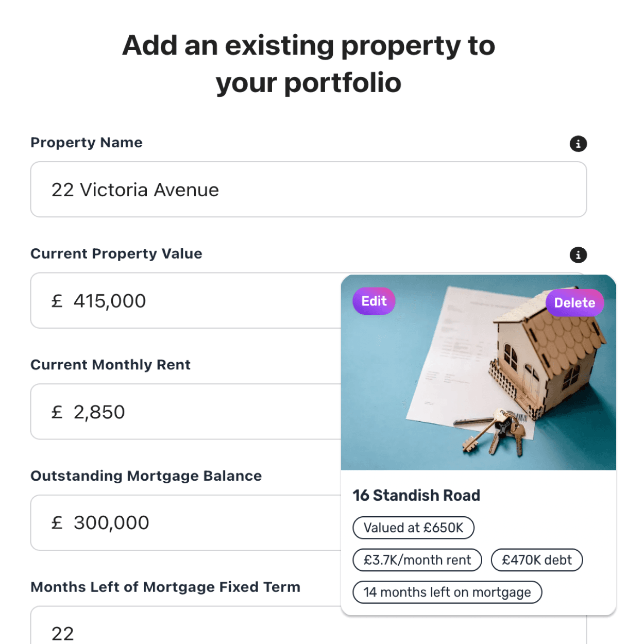Select the '£470K debt' chip
Viewport: 644px width, 644px height.
pyautogui.click(x=537, y=560)
